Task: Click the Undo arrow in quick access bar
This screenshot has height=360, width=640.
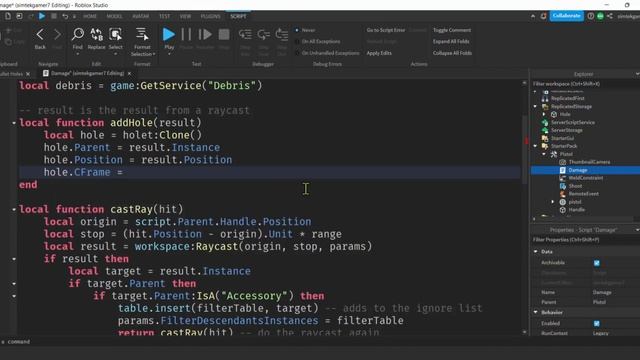Action: click(x=65, y=16)
